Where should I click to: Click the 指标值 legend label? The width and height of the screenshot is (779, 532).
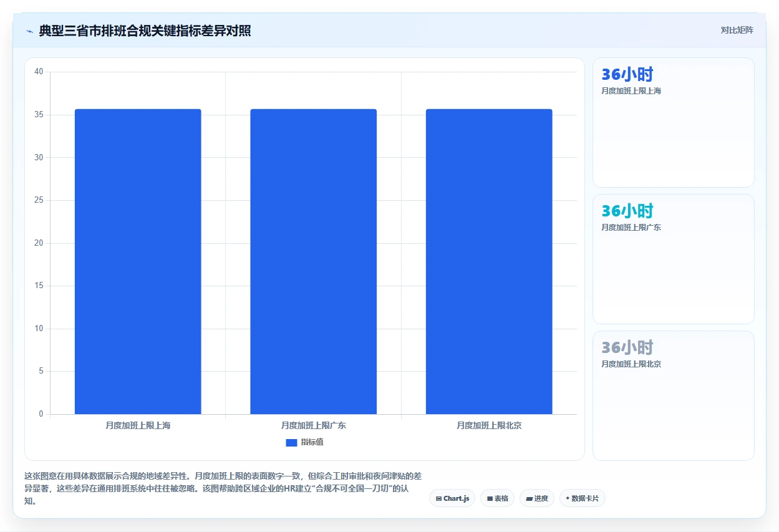tap(312, 442)
